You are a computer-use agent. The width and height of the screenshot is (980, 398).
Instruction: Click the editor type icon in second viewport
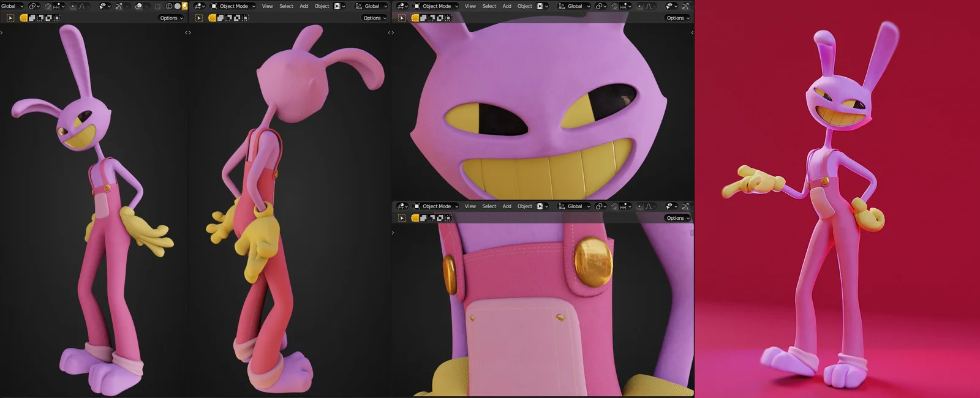199,6
